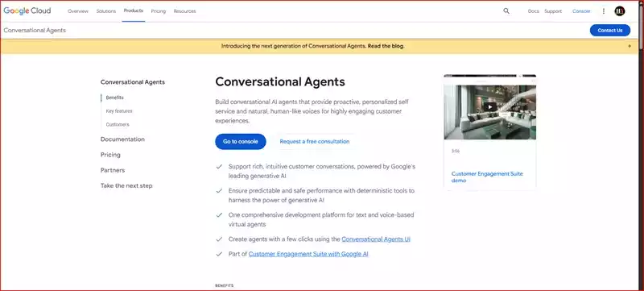Select the Products tab in the header
The width and height of the screenshot is (644, 291).
(x=133, y=10)
